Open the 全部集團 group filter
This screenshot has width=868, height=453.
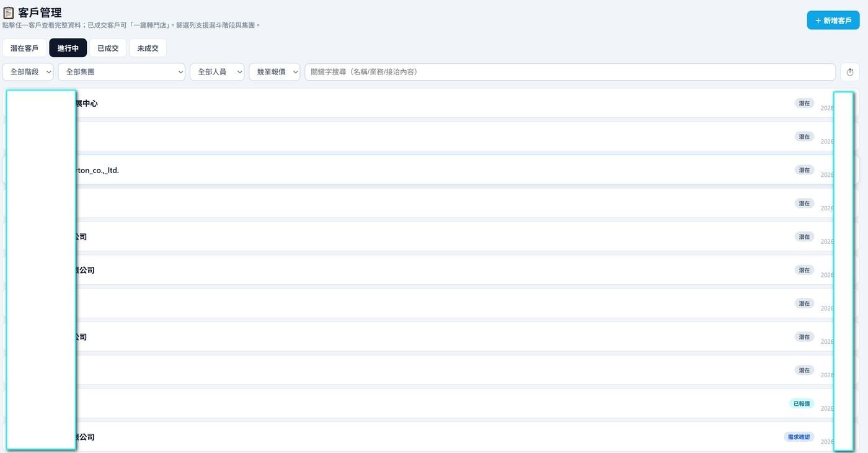[122, 72]
